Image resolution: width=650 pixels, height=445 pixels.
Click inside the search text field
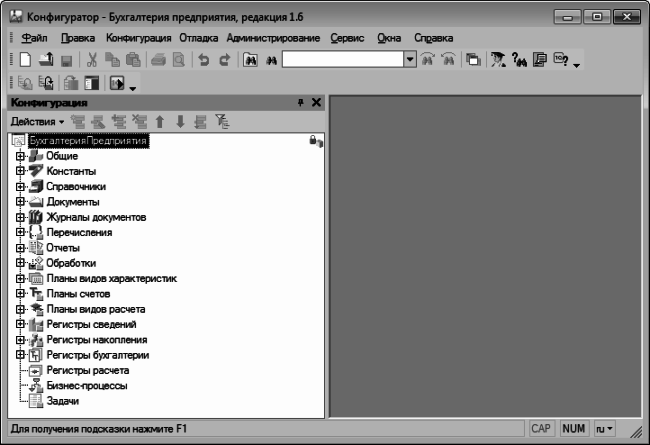343,60
